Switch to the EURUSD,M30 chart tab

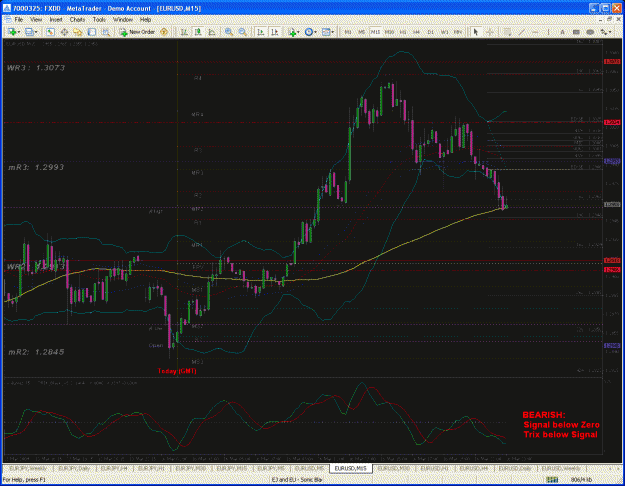click(x=394, y=468)
